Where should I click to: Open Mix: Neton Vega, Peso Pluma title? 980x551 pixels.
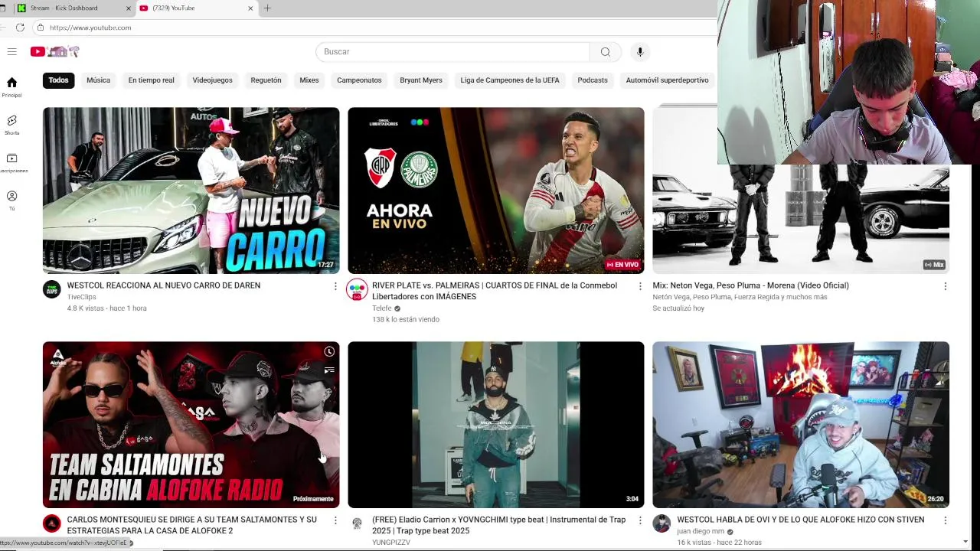click(750, 285)
